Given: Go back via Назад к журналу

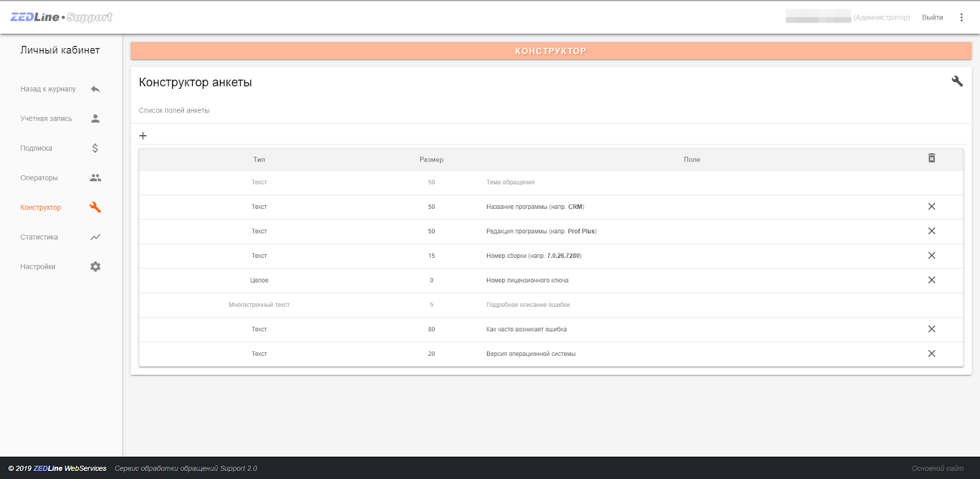Looking at the screenshot, I should (x=48, y=89).
